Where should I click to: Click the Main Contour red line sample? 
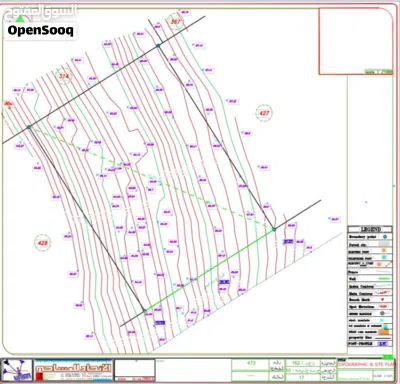coord(382,292)
